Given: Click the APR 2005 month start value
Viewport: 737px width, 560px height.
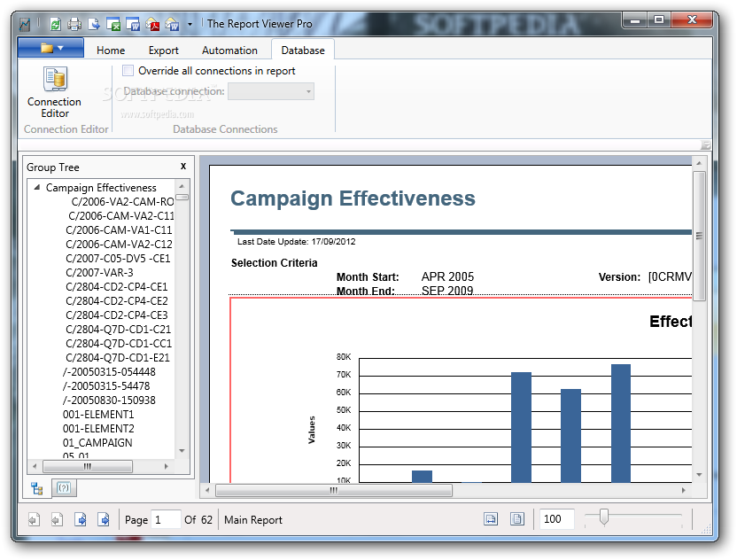Looking at the screenshot, I should 447,276.
